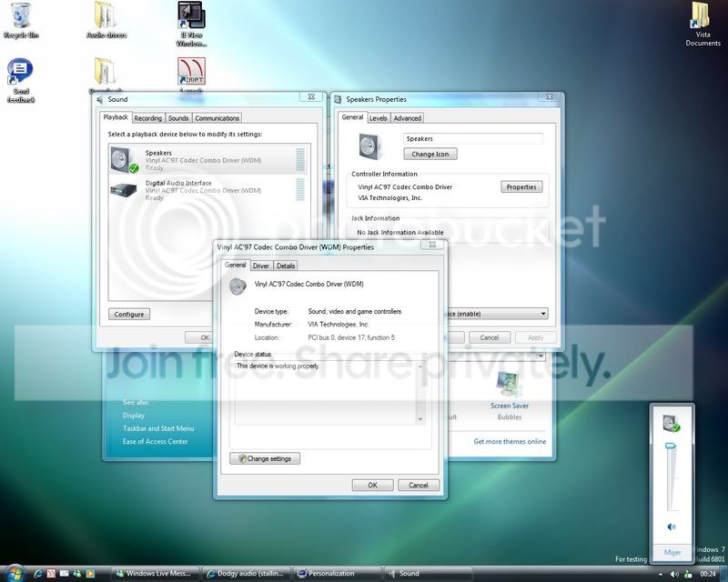728x582 pixels.
Task: Show hidden system tray icons arrow
Action: pos(661,575)
